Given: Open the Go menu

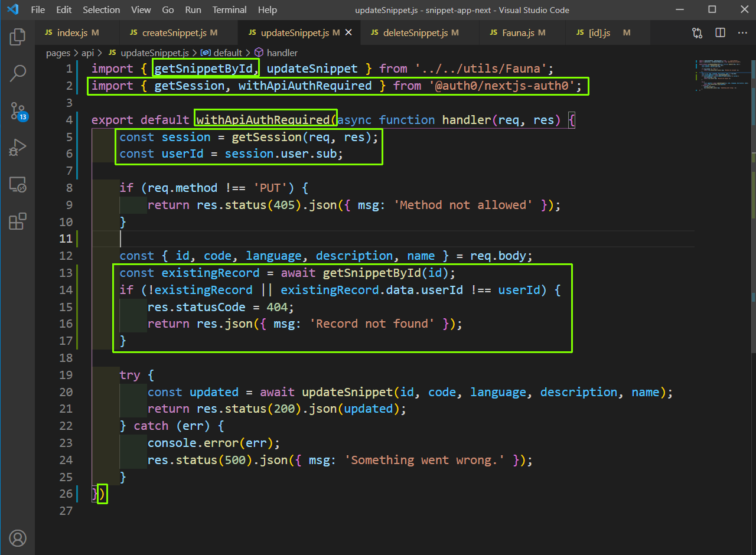Looking at the screenshot, I should point(168,9).
